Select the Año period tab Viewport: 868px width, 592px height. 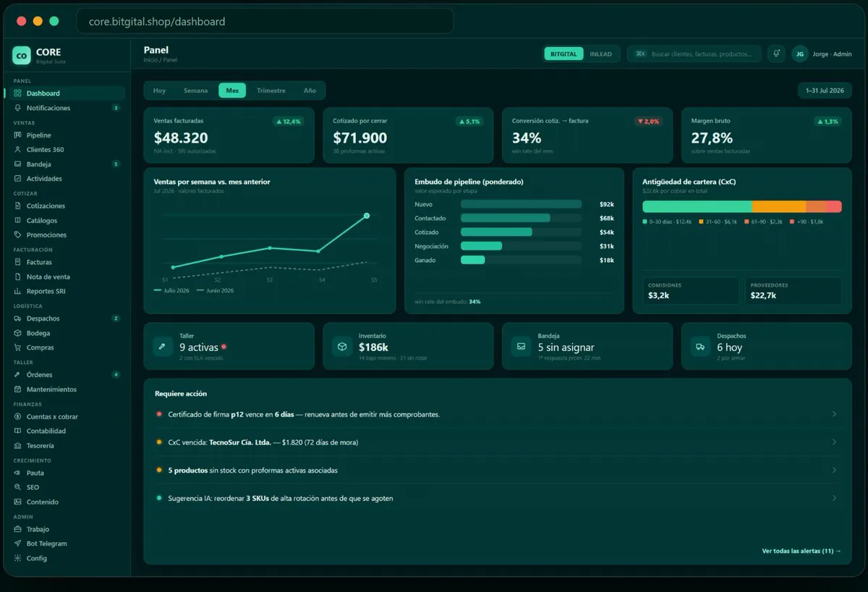click(310, 90)
